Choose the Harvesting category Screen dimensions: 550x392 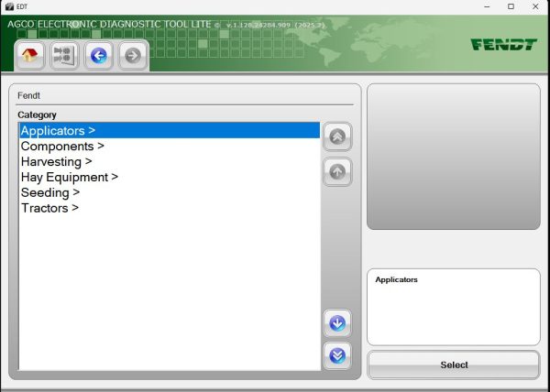170,161
